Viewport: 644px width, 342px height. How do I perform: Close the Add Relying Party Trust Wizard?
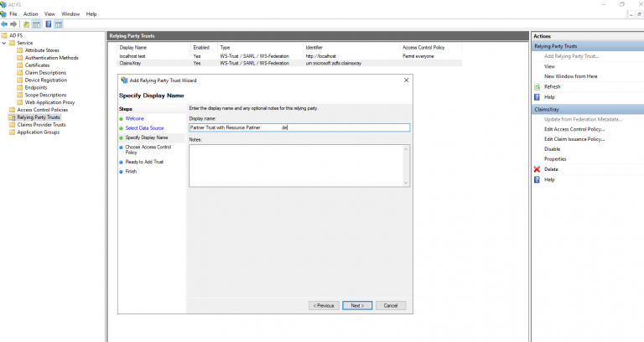(x=406, y=80)
